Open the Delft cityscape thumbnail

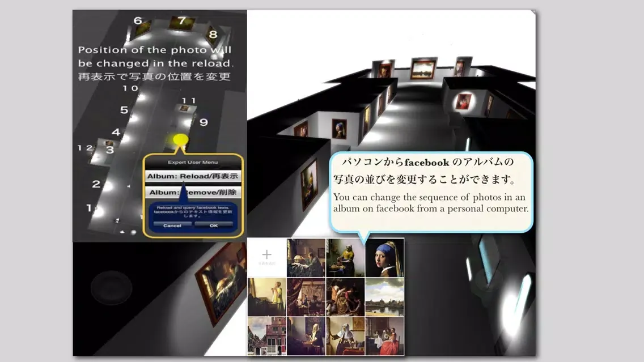click(384, 297)
